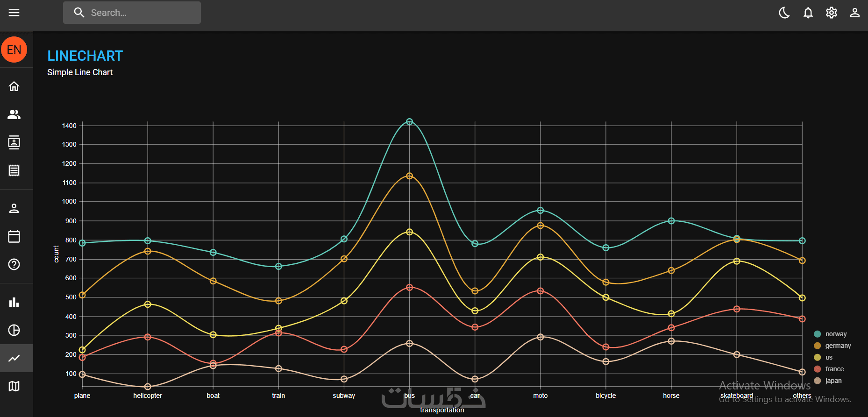Screen dimensions: 868x417
Task: Click the germany legend entry
Action: (x=832, y=346)
